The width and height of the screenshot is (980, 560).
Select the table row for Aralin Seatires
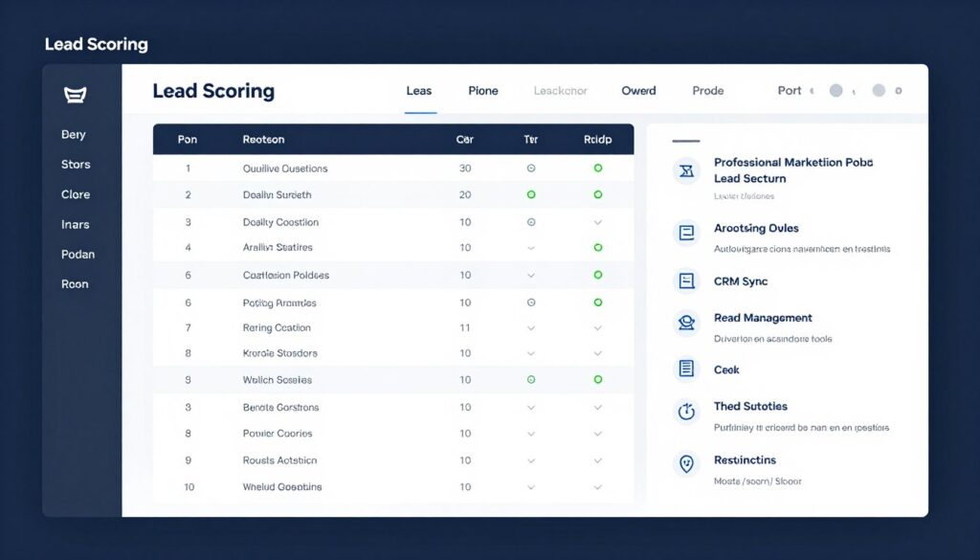pos(383,248)
